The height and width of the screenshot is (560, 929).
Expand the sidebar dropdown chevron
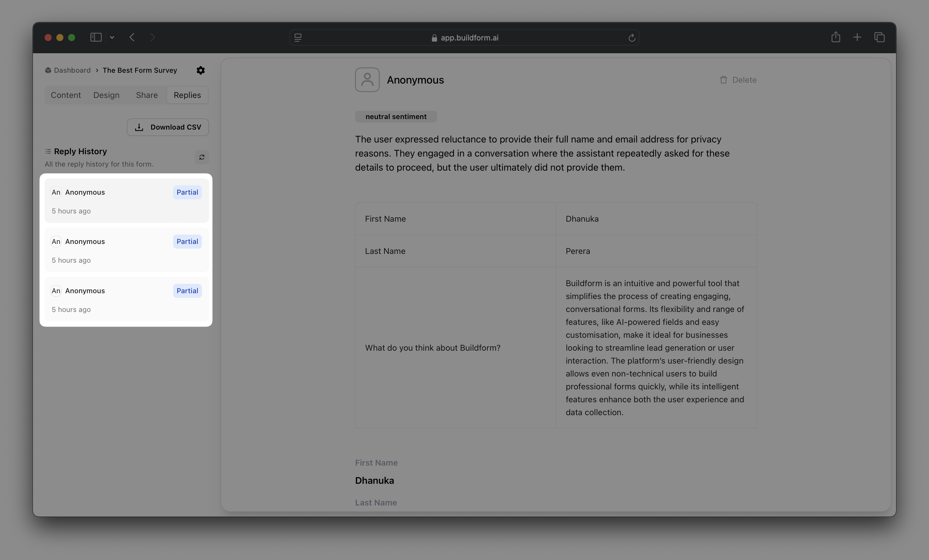(112, 37)
